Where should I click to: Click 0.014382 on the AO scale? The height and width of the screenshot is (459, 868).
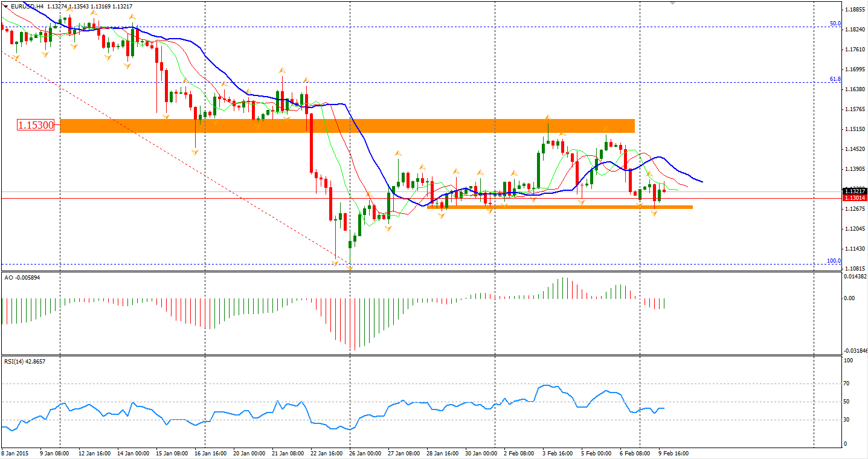pos(855,276)
